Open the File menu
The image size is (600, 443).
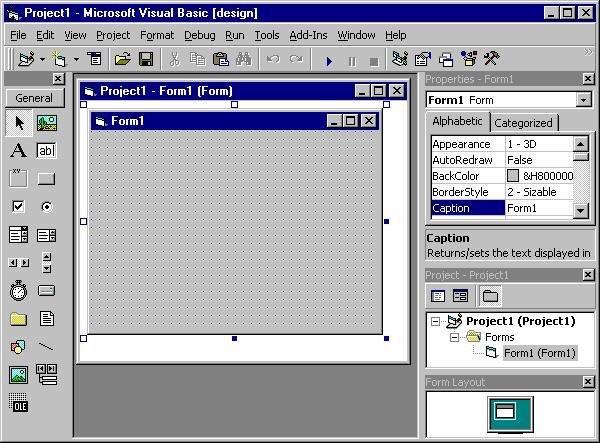point(18,35)
